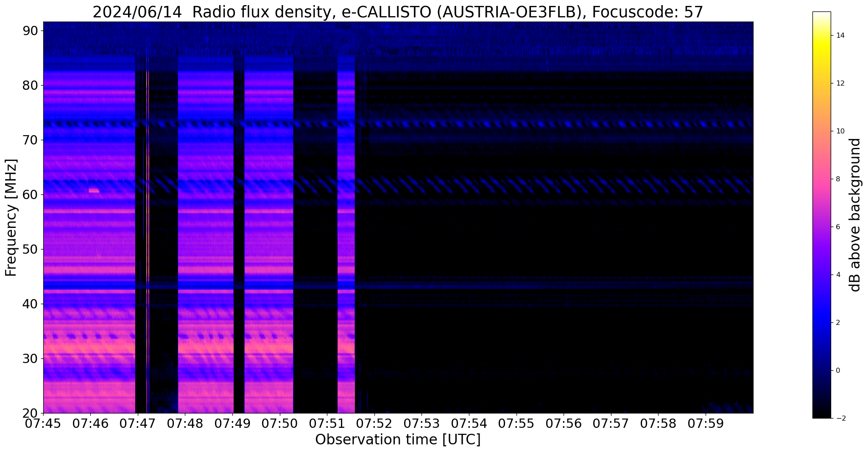868x452 pixels.
Task: Click the 'Frequency [MHz]' y-axis label
Action: 11,218
